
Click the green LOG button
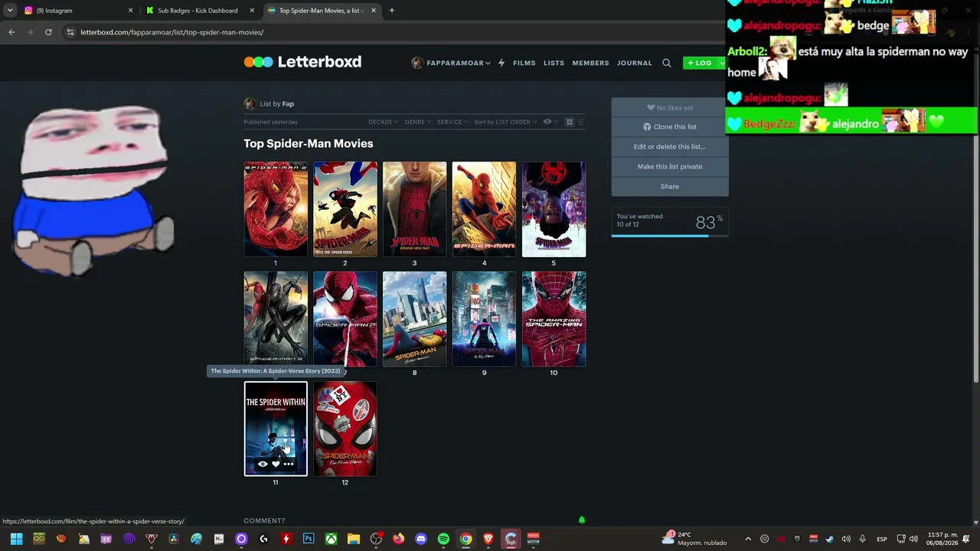coord(700,63)
